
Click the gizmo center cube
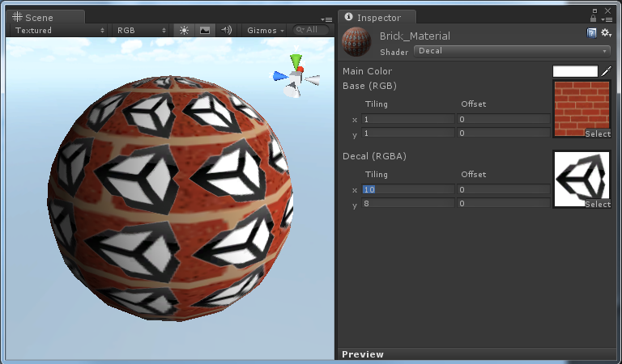point(295,78)
